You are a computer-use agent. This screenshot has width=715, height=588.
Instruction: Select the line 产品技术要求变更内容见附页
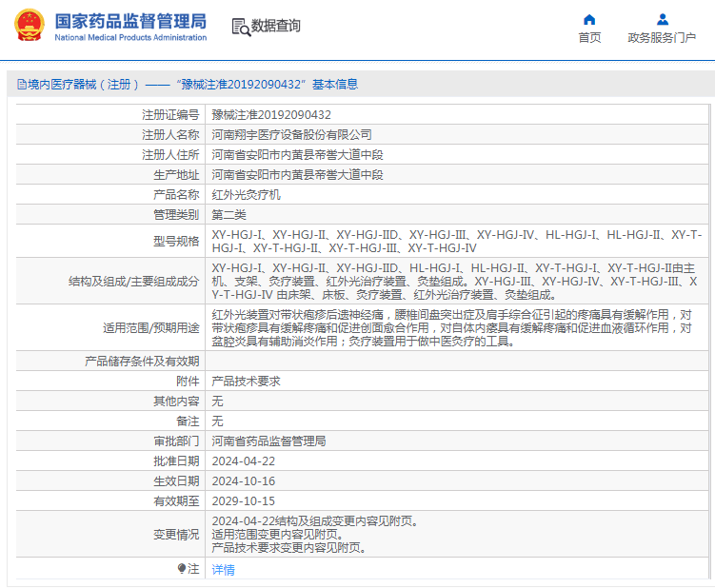tap(288, 548)
